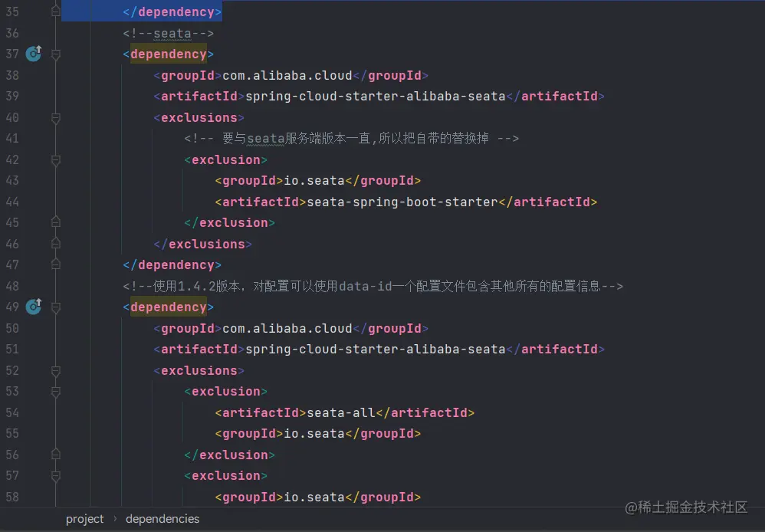This screenshot has width=765, height=532.
Task: Select the 'project' breadcrumb
Action: coord(85,519)
